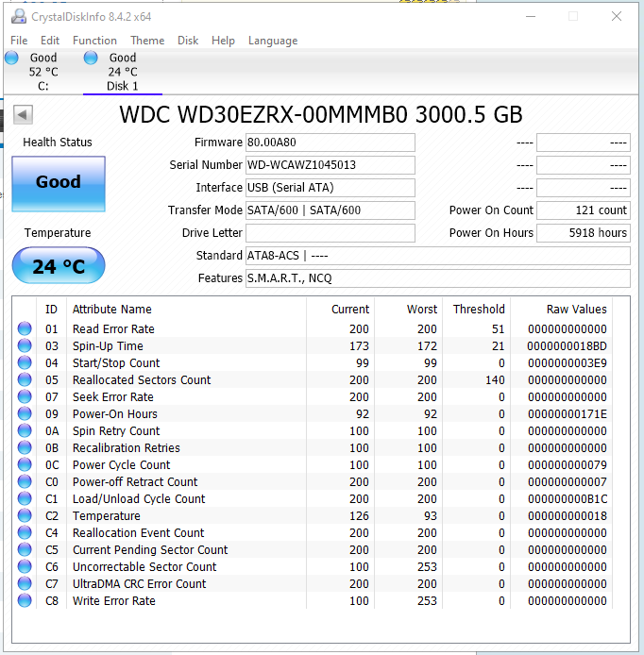Click the 24 °C temperature button
Viewport: 644px width, 655px height.
pyautogui.click(x=59, y=266)
